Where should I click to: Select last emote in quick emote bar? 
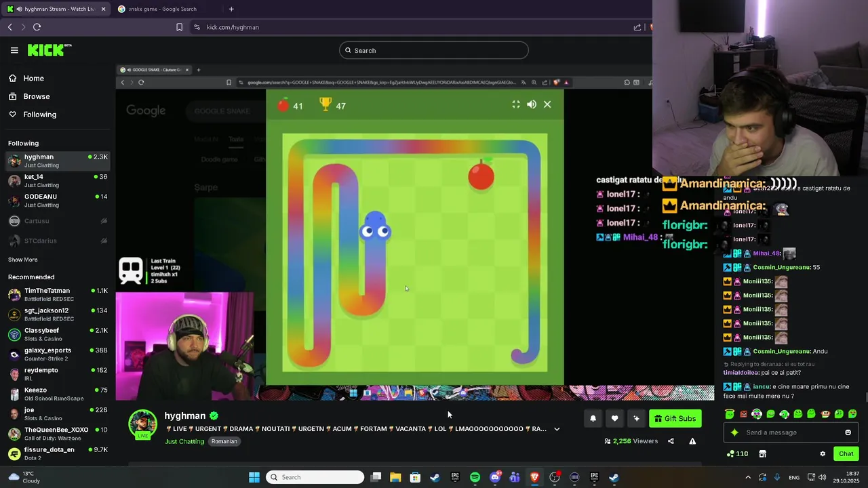[852, 414]
